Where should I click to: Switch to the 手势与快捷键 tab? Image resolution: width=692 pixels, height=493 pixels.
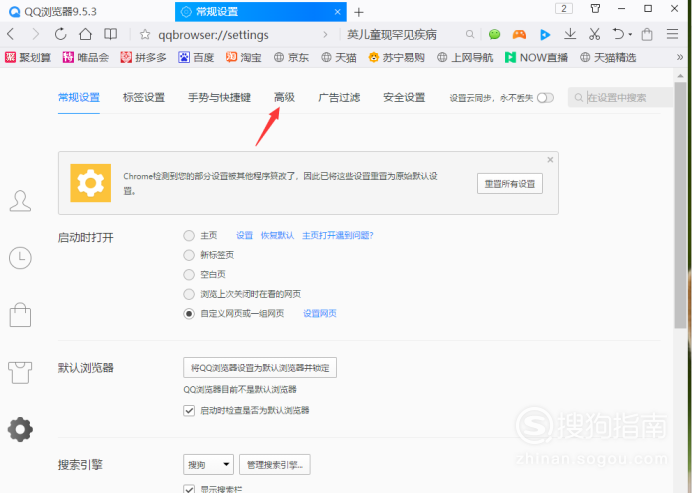tap(219, 98)
